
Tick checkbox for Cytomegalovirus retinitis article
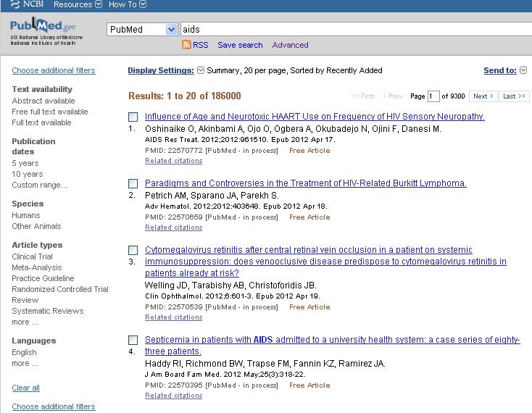click(x=133, y=250)
